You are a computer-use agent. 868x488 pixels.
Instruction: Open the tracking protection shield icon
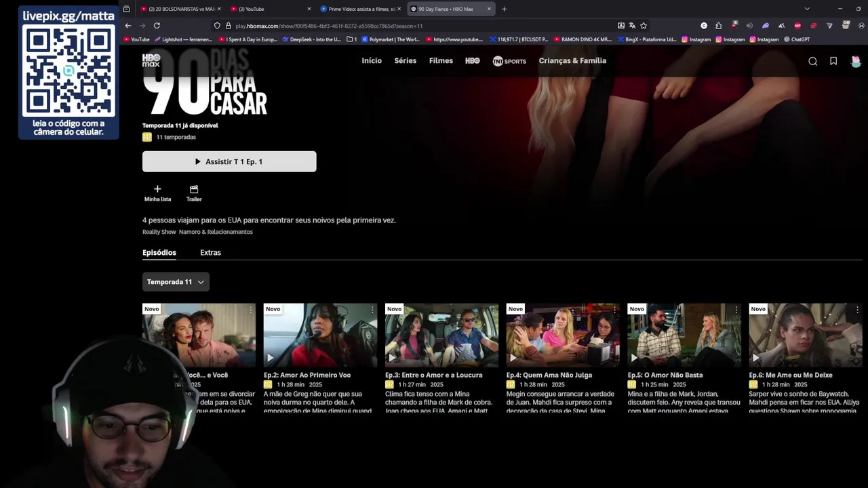pyautogui.click(x=217, y=26)
